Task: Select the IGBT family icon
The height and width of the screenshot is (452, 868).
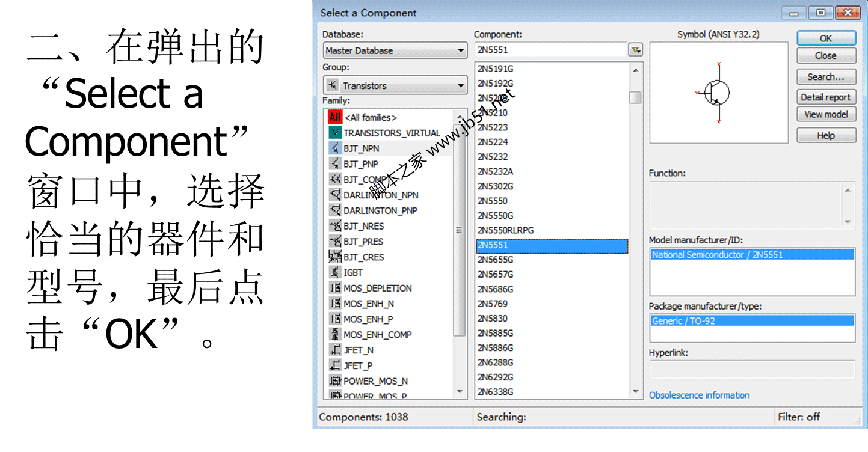Action: [x=335, y=272]
